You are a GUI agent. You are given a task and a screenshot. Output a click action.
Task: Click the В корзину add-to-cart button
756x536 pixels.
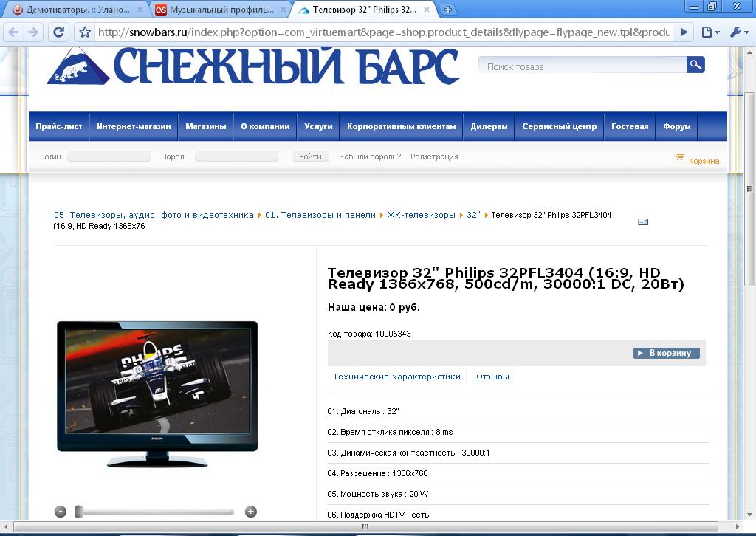pos(667,353)
